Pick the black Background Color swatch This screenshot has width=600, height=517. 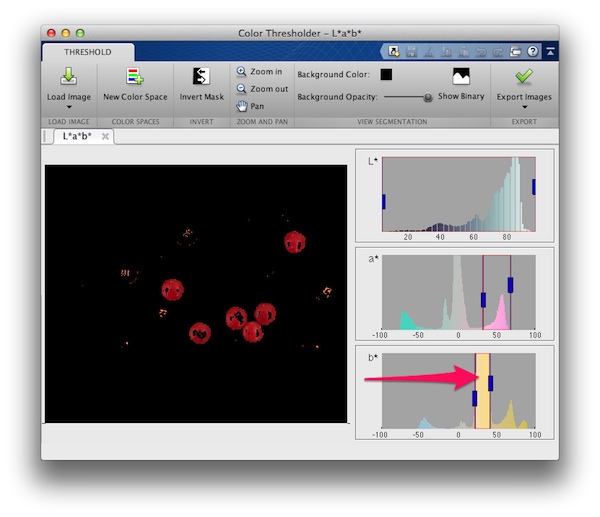tap(386, 74)
